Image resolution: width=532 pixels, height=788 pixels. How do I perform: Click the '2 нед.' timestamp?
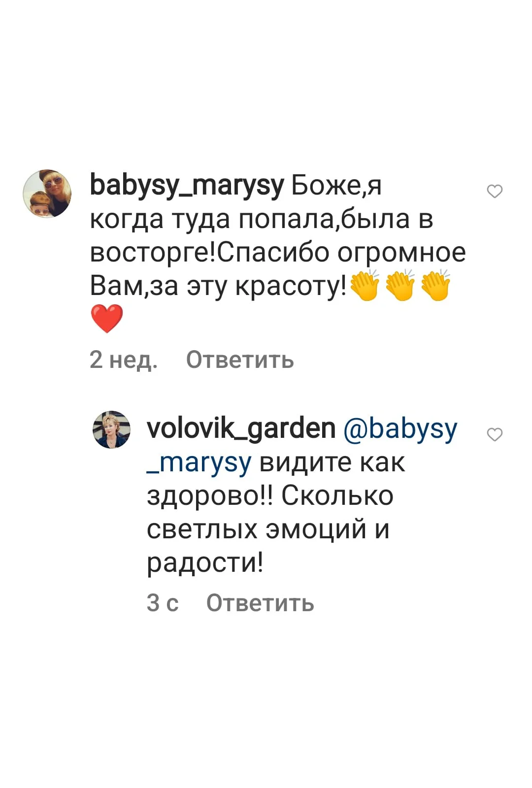(124, 360)
